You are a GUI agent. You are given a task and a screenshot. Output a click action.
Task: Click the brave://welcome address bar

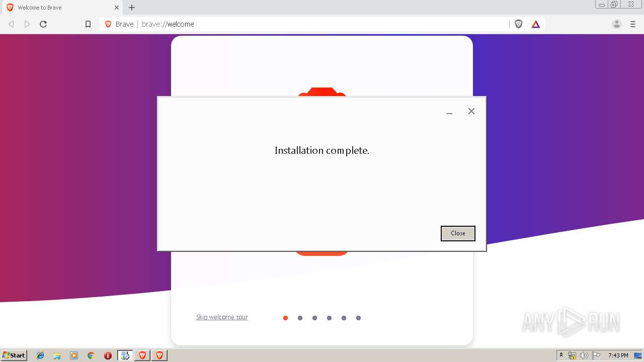322,24
